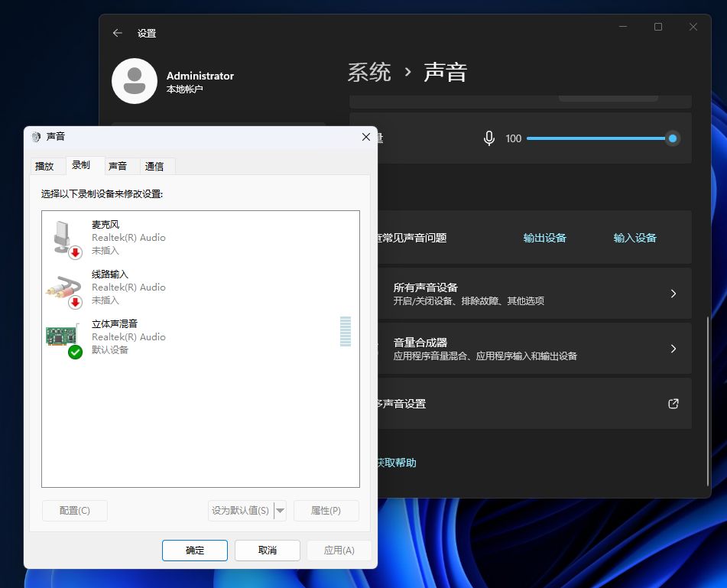Screen dimensions: 727x588
Task: Select the 麦克风 device name text
Action: click(105, 225)
